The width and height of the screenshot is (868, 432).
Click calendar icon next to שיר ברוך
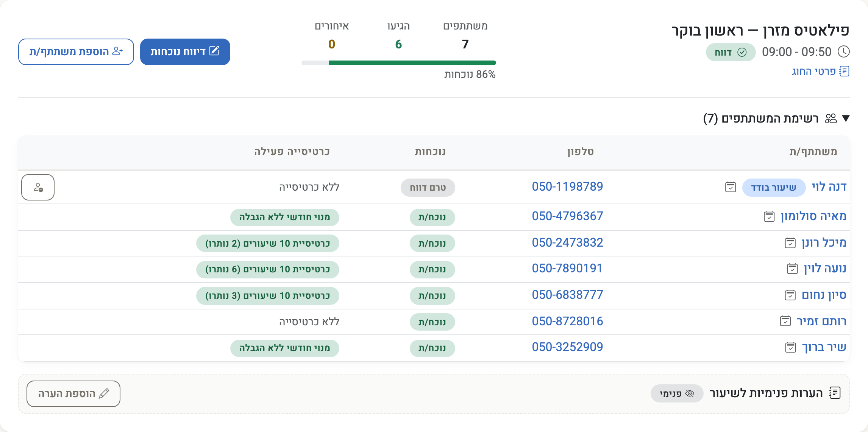[x=791, y=347]
